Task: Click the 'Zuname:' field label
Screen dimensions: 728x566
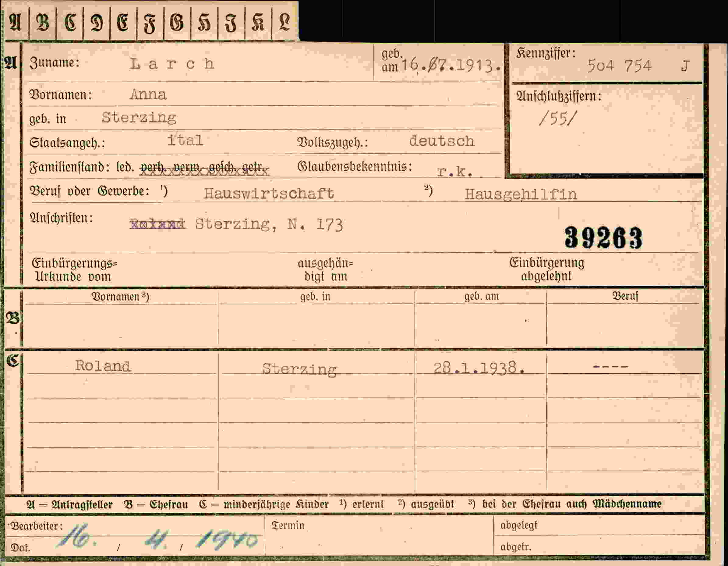Action: pyautogui.click(x=55, y=63)
